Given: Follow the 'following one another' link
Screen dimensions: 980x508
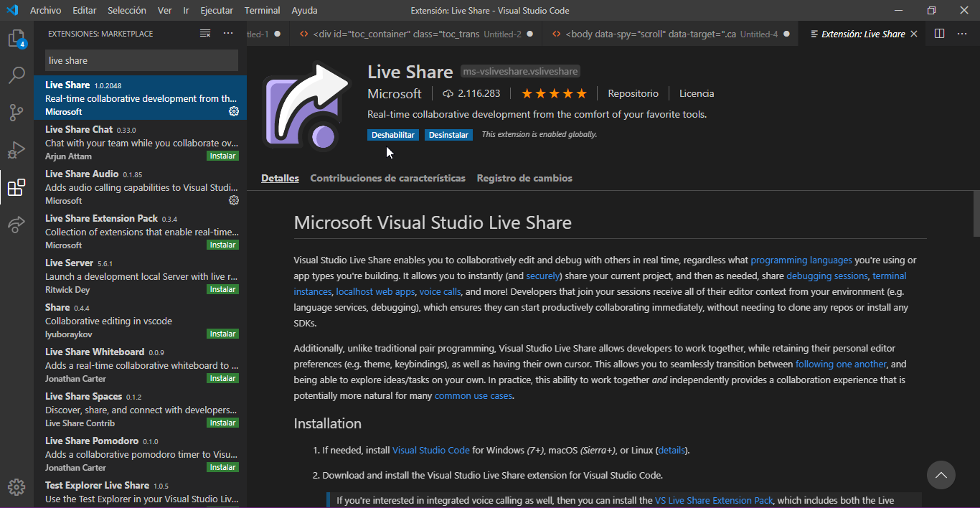Looking at the screenshot, I should pos(841,364).
